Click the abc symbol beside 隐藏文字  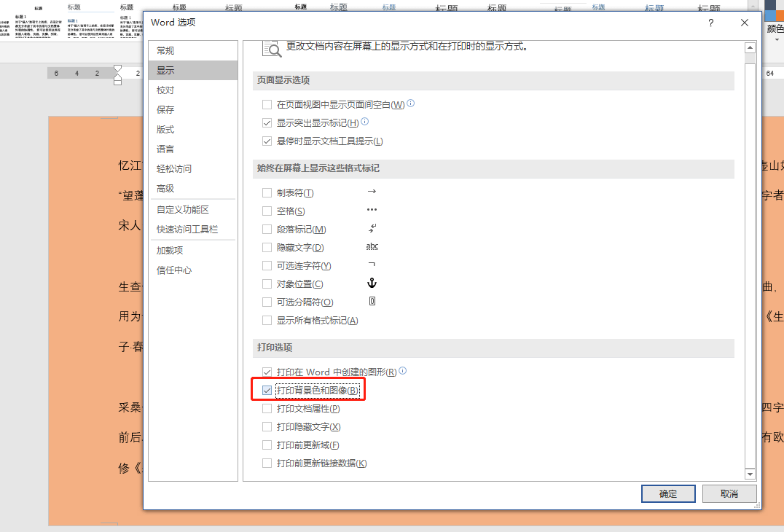(x=372, y=246)
